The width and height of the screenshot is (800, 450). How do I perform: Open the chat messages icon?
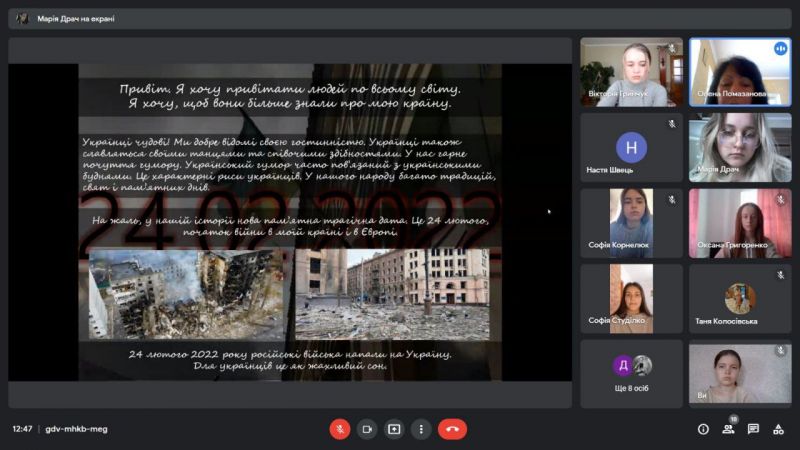pos(753,429)
